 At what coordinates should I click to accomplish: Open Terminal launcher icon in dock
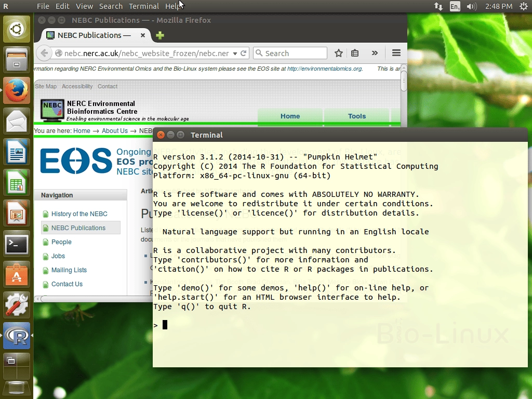(17, 244)
